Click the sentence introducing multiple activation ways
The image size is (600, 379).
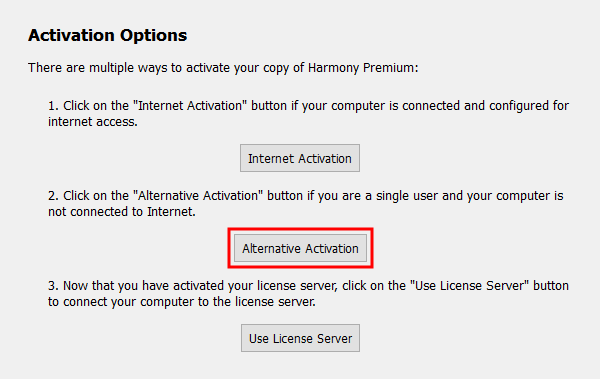point(223,68)
